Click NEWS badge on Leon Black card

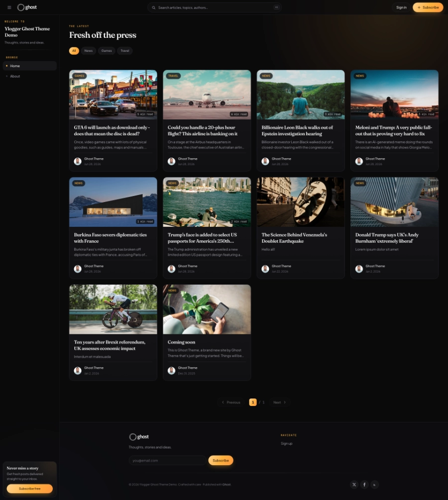(266, 76)
